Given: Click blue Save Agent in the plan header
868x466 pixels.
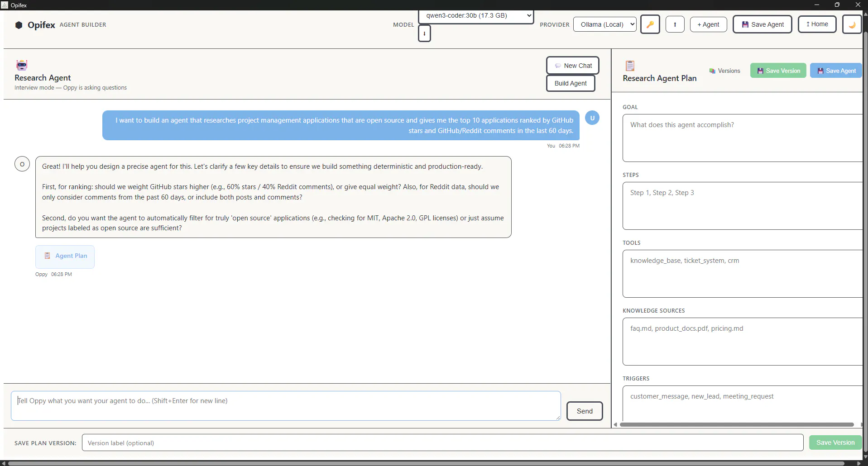Looking at the screenshot, I should (x=836, y=71).
